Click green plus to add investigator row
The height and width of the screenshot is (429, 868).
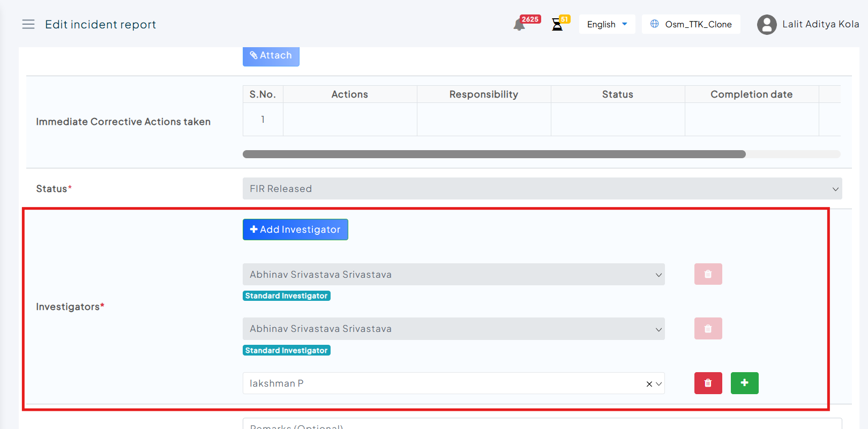(x=744, y=383)
